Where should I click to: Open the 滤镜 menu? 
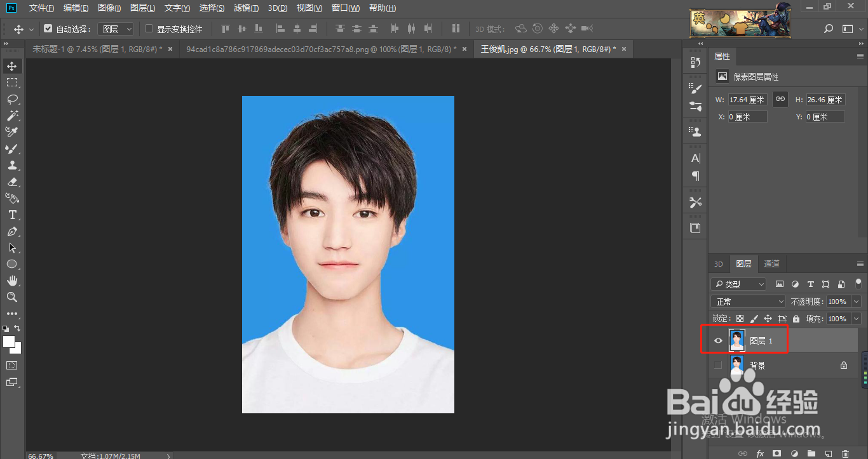(246, 8)
